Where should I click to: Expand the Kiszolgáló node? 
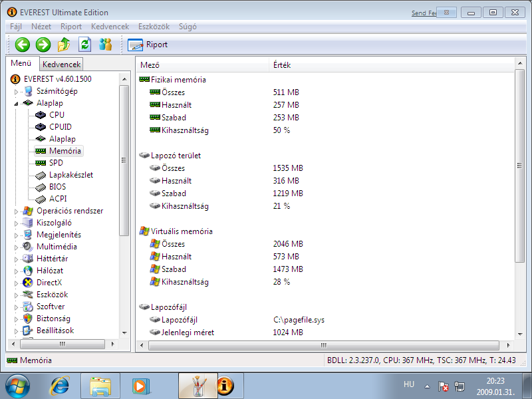coord(16,223)
